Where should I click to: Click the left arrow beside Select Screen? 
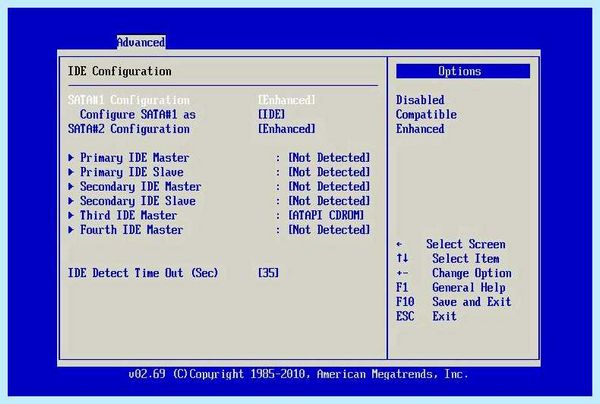399,244
